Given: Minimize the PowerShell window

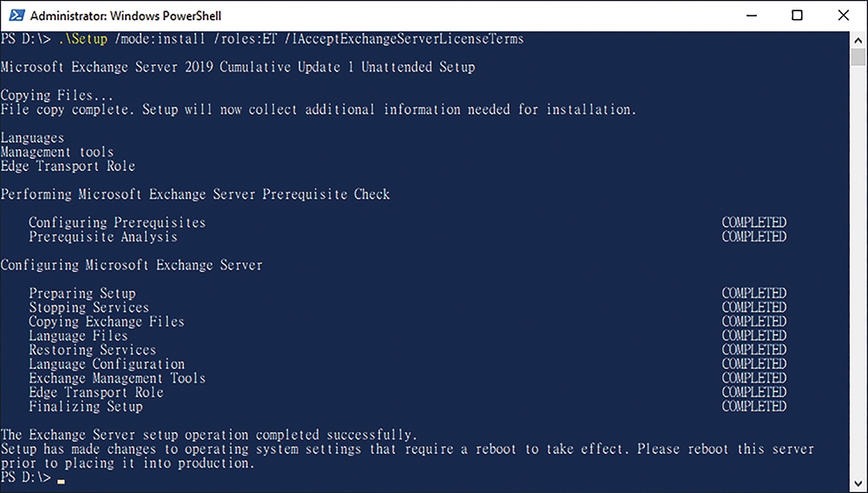Looking at the screenshot, I should 751,16.
